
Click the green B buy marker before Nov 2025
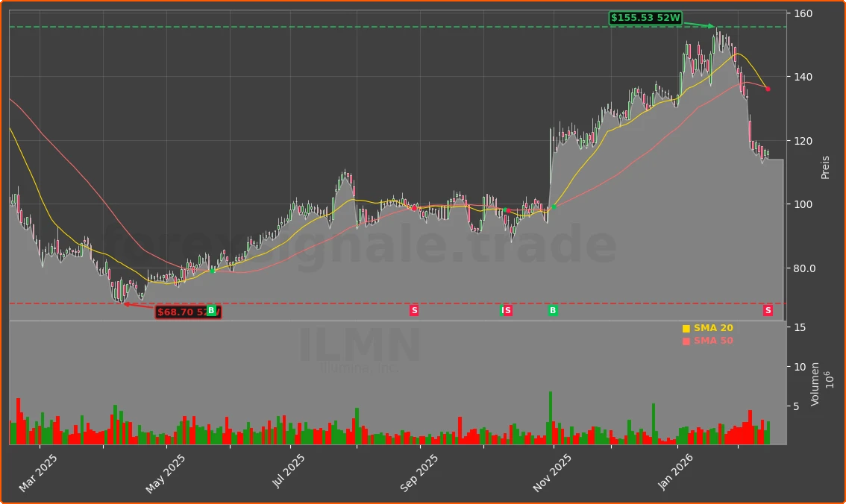(x=552, y=310)
